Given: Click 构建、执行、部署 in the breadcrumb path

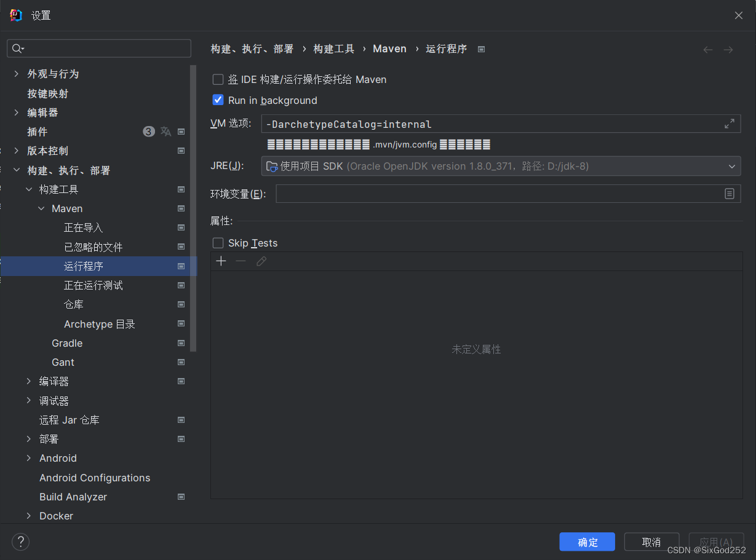Looking at the screenshot, I should pos(252,49).
